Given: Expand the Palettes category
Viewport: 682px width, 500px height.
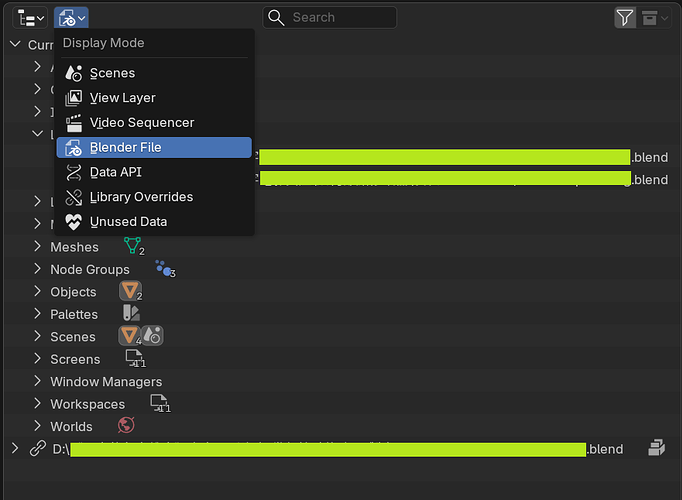Looking at the screenshot, I should point(37,313).
